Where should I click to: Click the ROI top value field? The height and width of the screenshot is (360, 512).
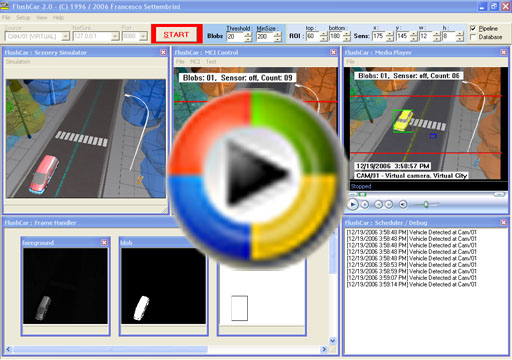coord(312,36)
